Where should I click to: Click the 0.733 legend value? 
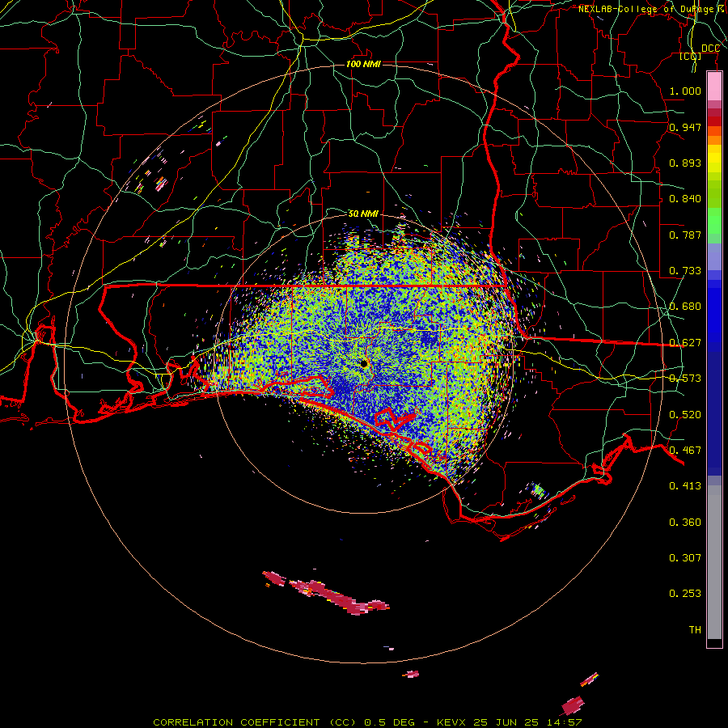pos(685,271)
